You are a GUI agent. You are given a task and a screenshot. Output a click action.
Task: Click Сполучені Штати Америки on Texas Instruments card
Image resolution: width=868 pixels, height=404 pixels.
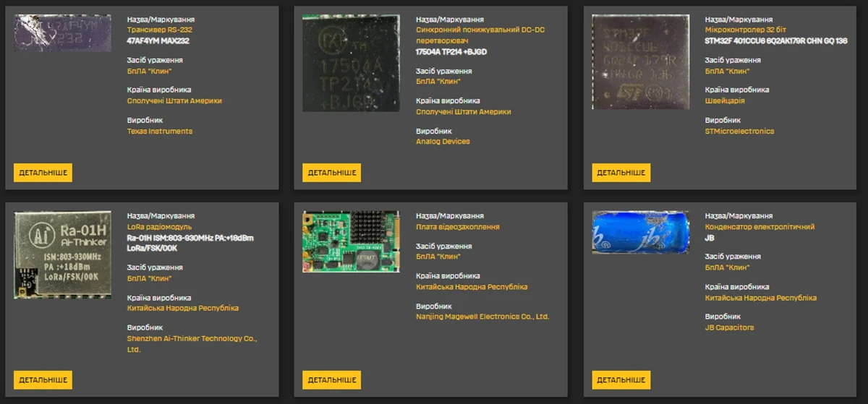pyautogui.click(x=174, y=101)
